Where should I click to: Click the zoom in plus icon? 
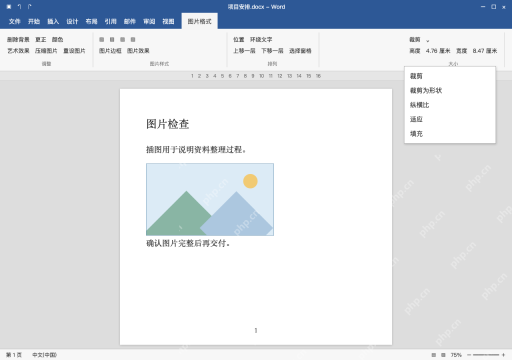pyautogui.click(x=503, y=355)
